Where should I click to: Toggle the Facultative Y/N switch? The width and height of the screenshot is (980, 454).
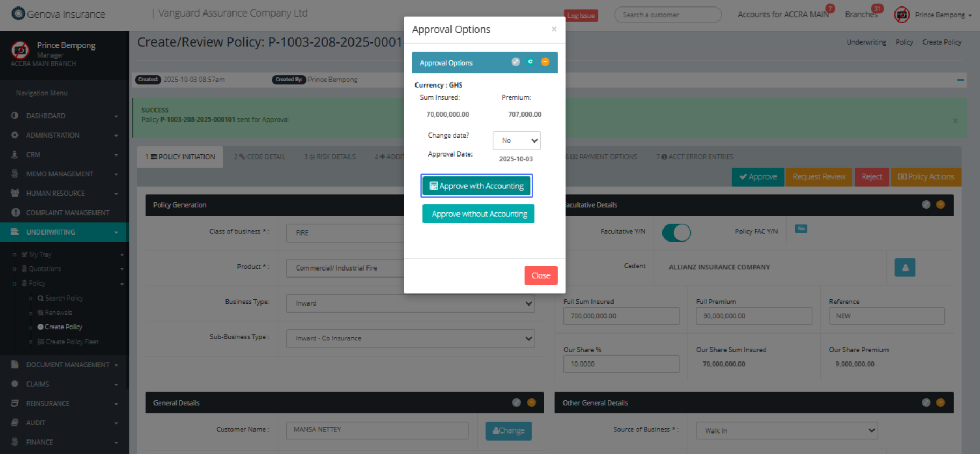pos(676,232)
